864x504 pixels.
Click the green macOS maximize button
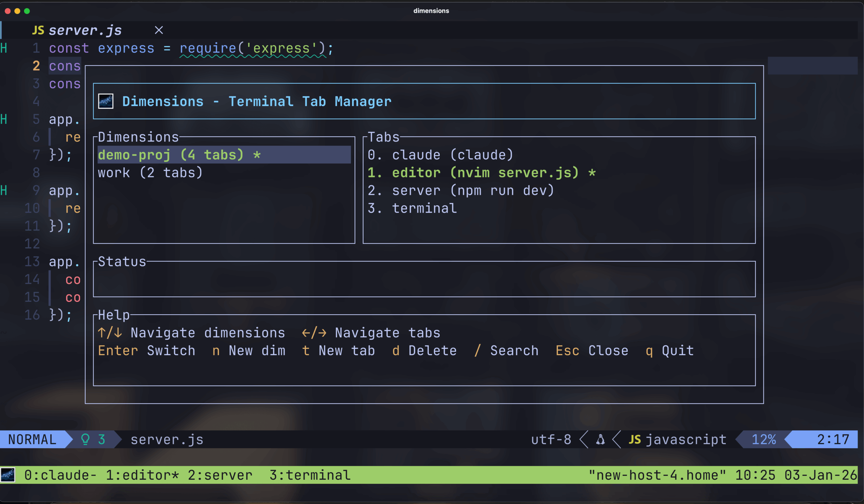27,11
